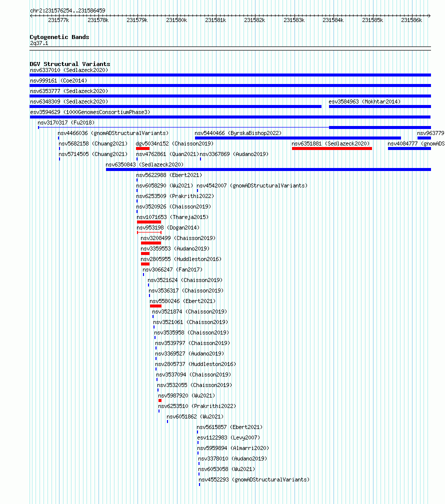Image resolution: width=445 pixels, height=504 pixels.
Task: Click nsv3521624 (Chaisson2019) label
Action: point(185,280)
